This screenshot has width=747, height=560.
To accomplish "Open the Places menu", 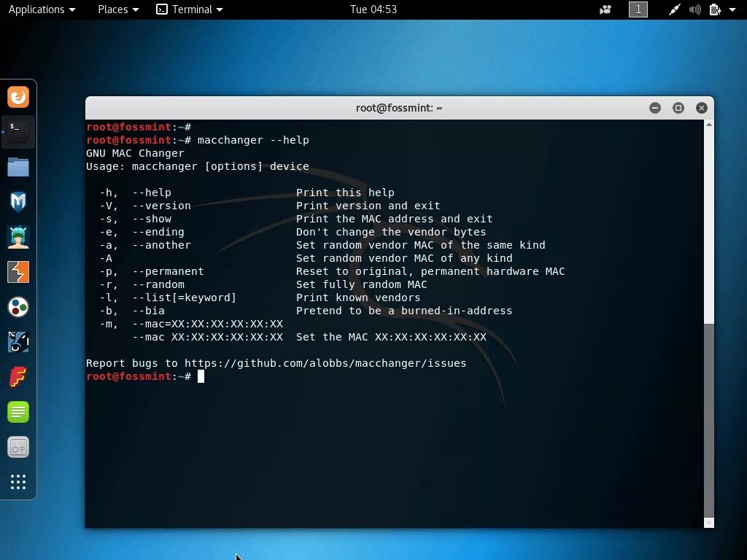I will point(118,9).
